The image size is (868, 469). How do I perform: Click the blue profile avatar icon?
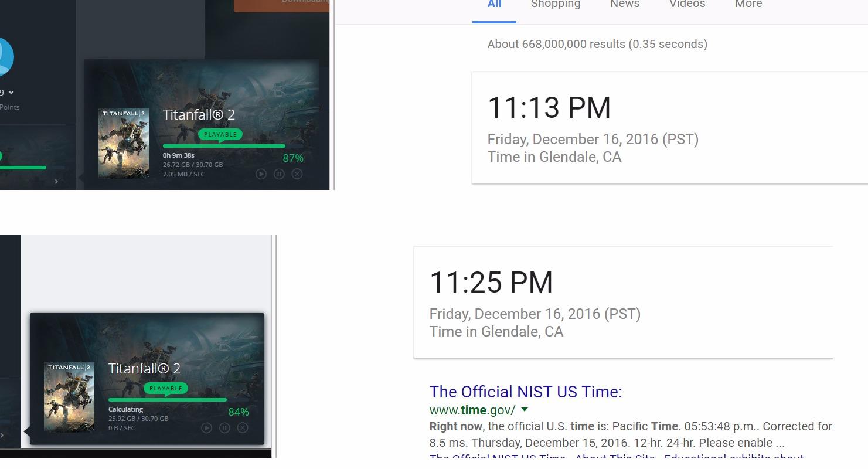[x=5, y=56]
